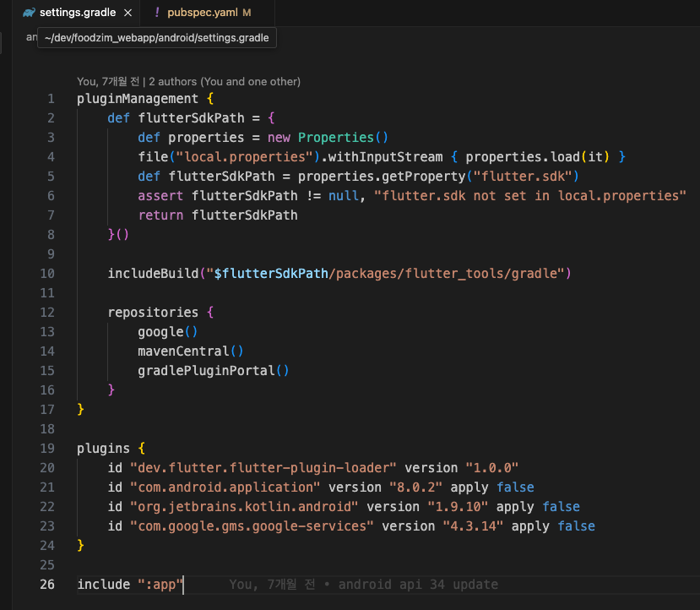
Task: Click line number 10 in the gutter
Action: (47, 274)
